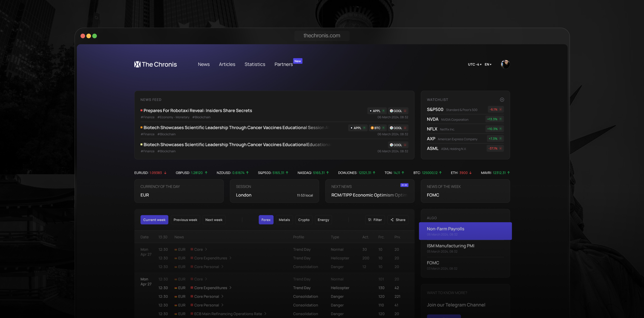Open the Robotaxi Reveal news headline

point(198,111)
